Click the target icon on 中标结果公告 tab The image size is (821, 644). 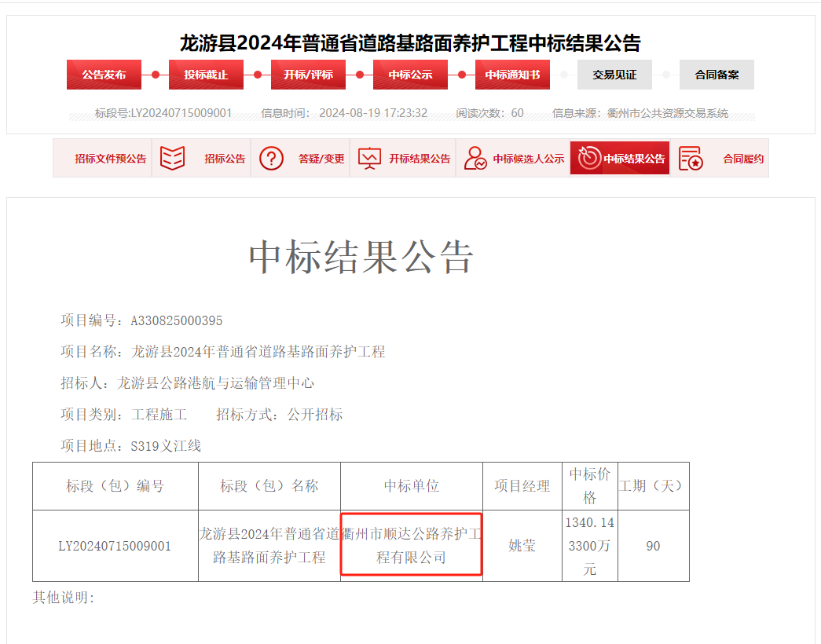[x=588, y=158]
